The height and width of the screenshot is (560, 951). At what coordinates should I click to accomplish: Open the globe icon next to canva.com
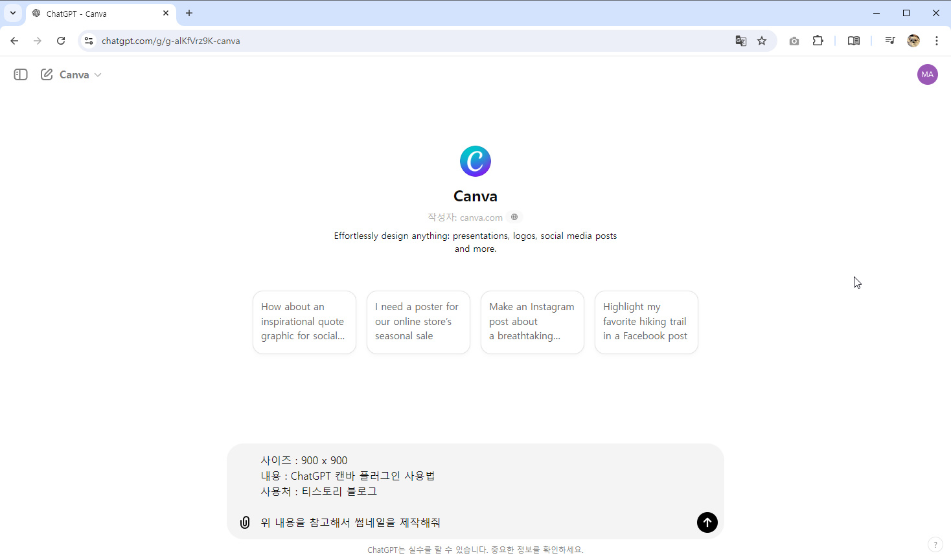point(514,217)
